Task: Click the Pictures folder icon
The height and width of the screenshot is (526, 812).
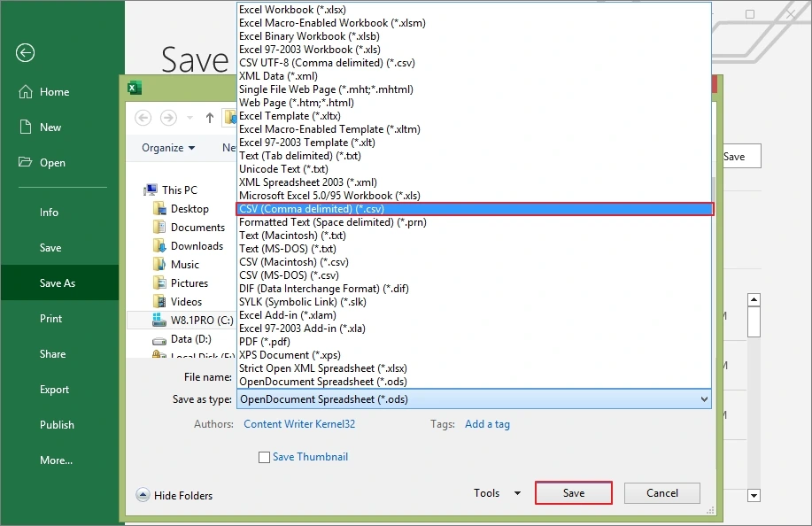Action: pos(159,283)
